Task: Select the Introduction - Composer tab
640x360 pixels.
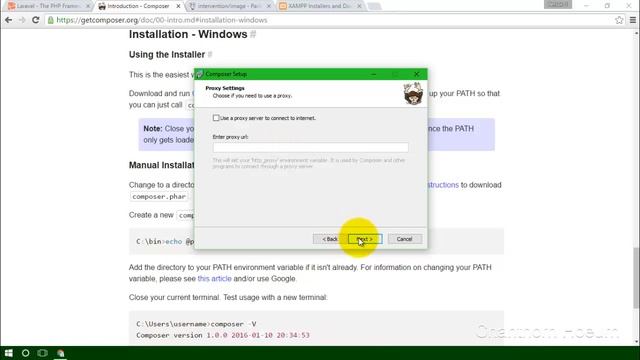Action: coord(139,6)
